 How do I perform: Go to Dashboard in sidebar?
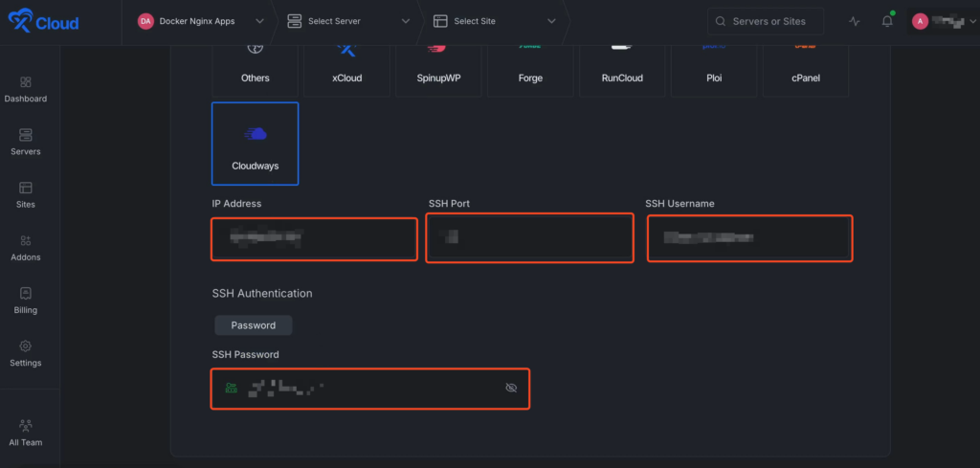[x=26, y=89]
